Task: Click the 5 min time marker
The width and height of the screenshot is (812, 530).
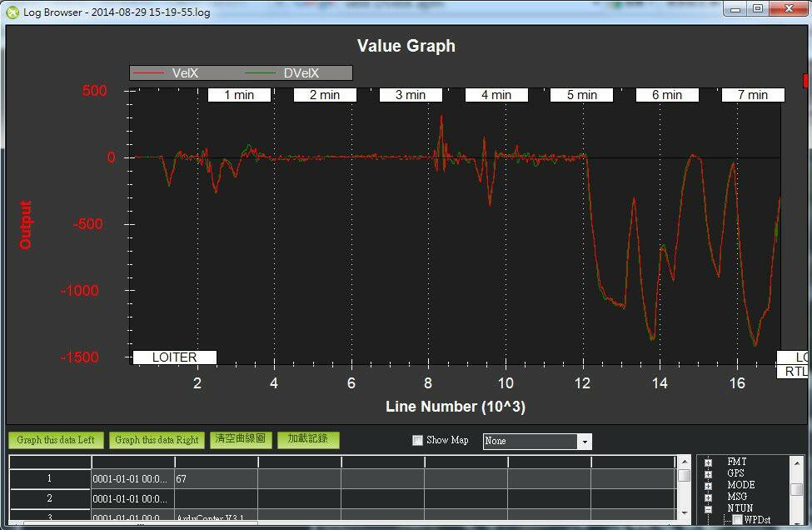Action: (581, 95)
